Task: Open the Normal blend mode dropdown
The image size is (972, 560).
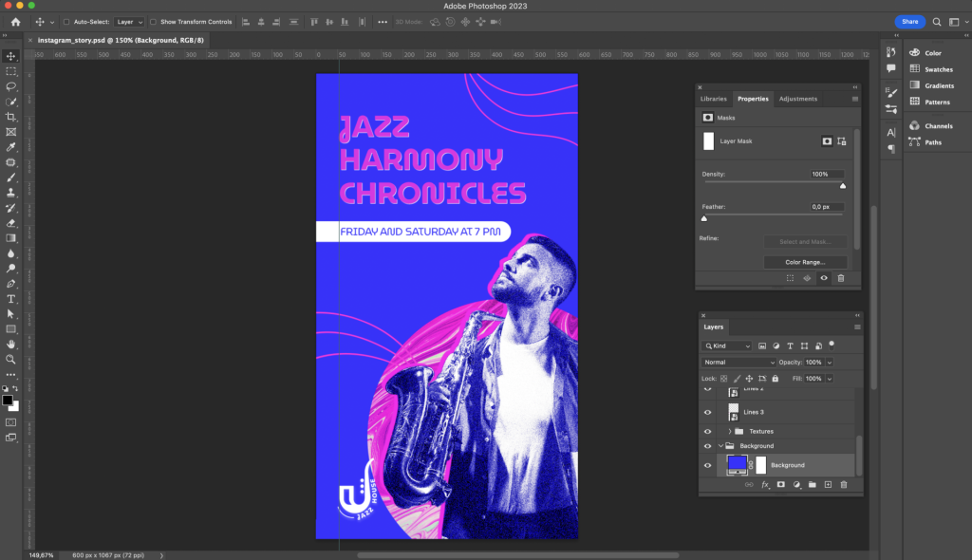Action: (x=738, y=363)
